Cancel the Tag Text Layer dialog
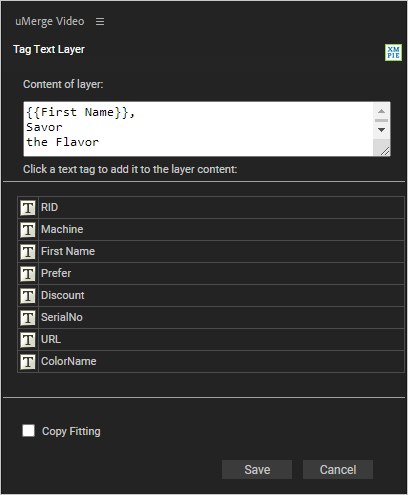 (338, 469)
